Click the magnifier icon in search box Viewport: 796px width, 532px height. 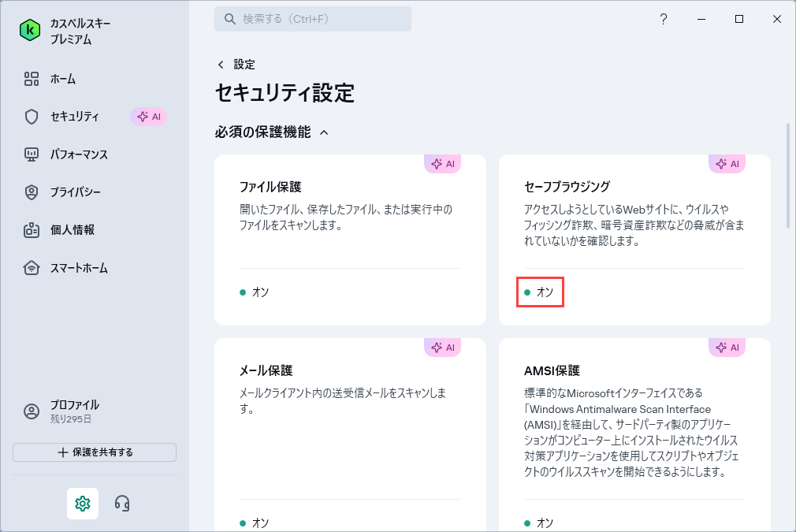coord(230,19)
